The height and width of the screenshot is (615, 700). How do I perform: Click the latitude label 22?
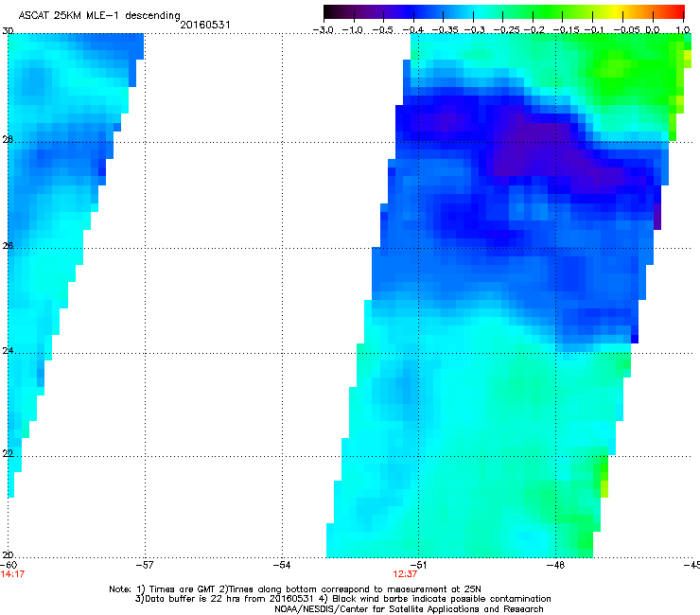[8, 453]
